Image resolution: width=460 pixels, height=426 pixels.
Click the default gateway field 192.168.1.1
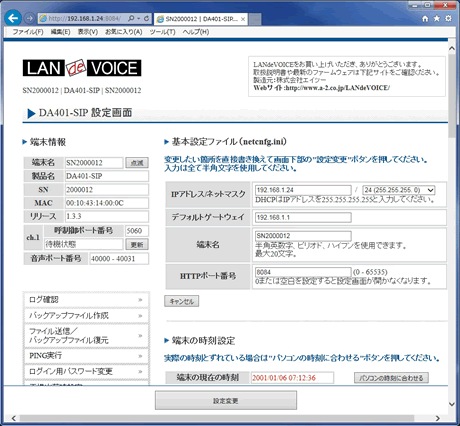pyautogui.click(x=303, y=217)
